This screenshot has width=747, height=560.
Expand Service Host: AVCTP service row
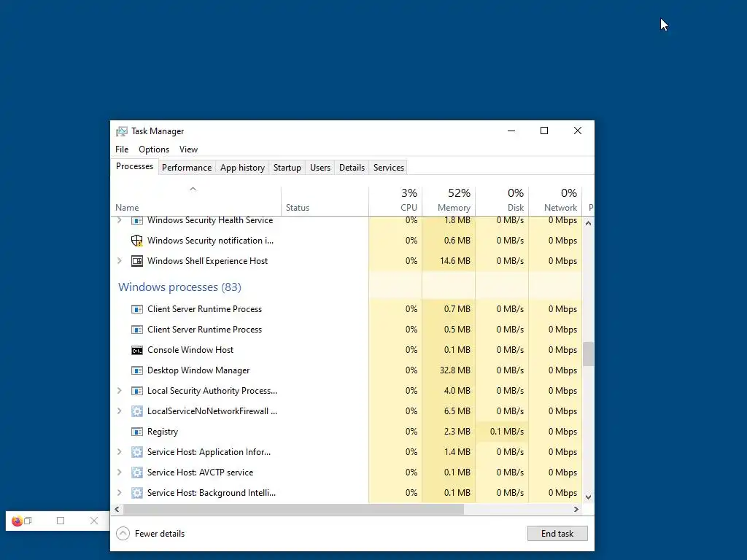(x=119, y=472)
